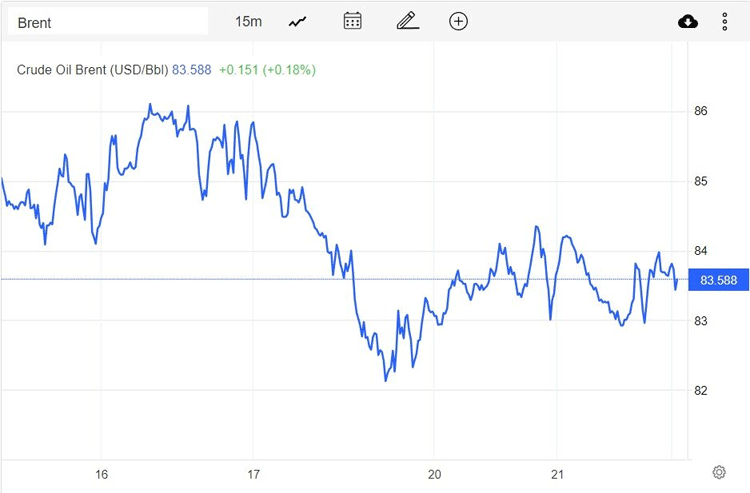Select the pencil drawing tool

pos(405,21)
